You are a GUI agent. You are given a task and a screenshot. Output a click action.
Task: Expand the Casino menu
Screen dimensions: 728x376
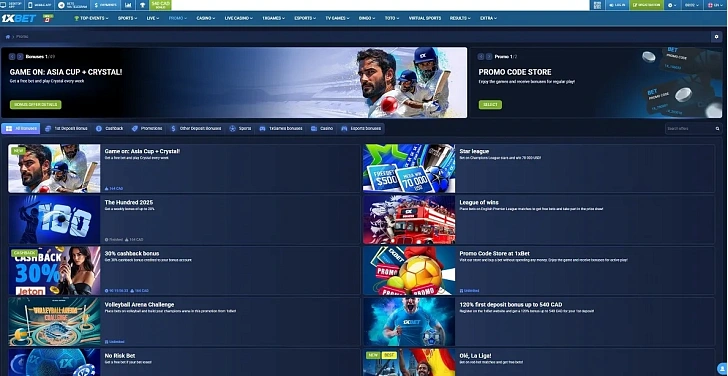click(x=206, y=18)
